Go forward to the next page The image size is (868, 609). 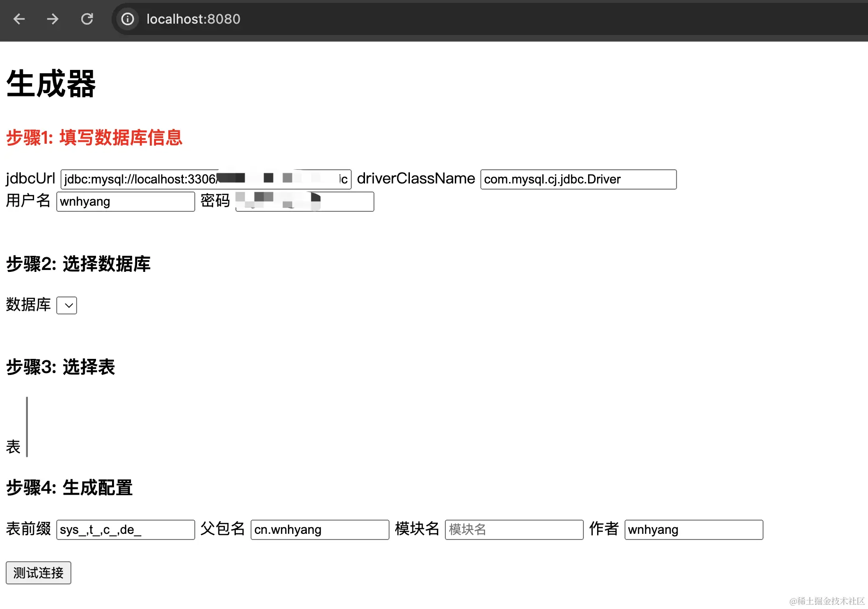[x=53, y=19]
